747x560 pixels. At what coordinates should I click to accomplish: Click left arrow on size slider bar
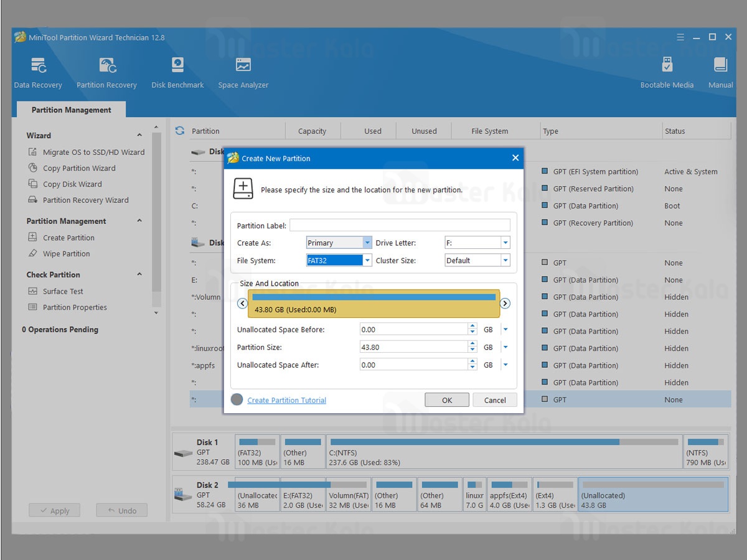point(243,304)
